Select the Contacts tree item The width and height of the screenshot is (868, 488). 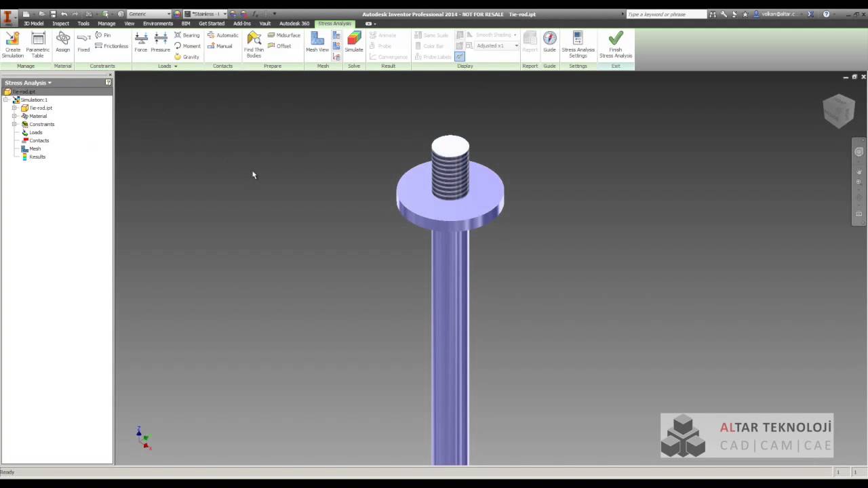(x=39, y=140)
